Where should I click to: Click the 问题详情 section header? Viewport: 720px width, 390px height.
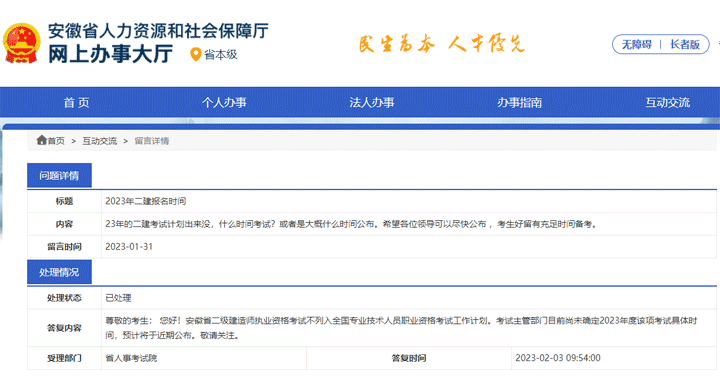click(59, 175)
